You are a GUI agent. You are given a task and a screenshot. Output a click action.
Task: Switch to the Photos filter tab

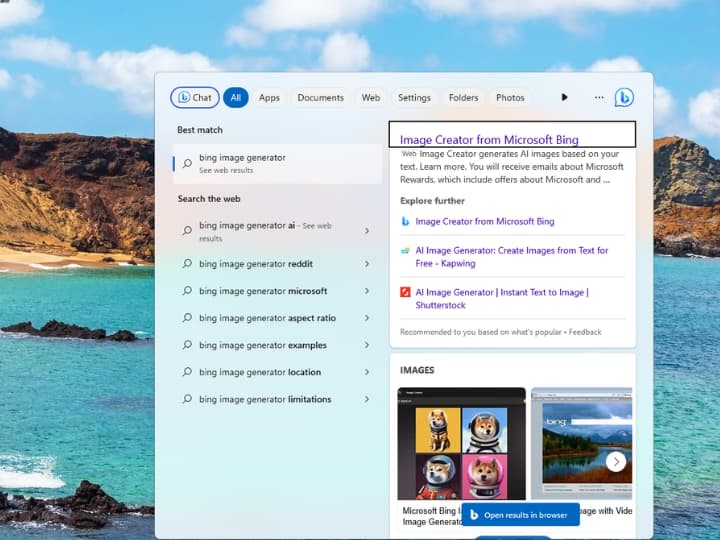pos(510,98)
